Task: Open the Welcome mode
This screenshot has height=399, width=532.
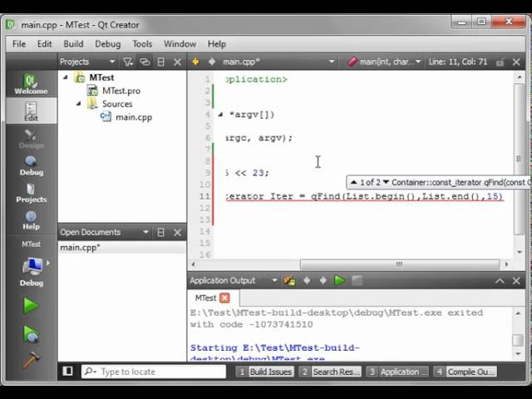Action: pos(32,83)
